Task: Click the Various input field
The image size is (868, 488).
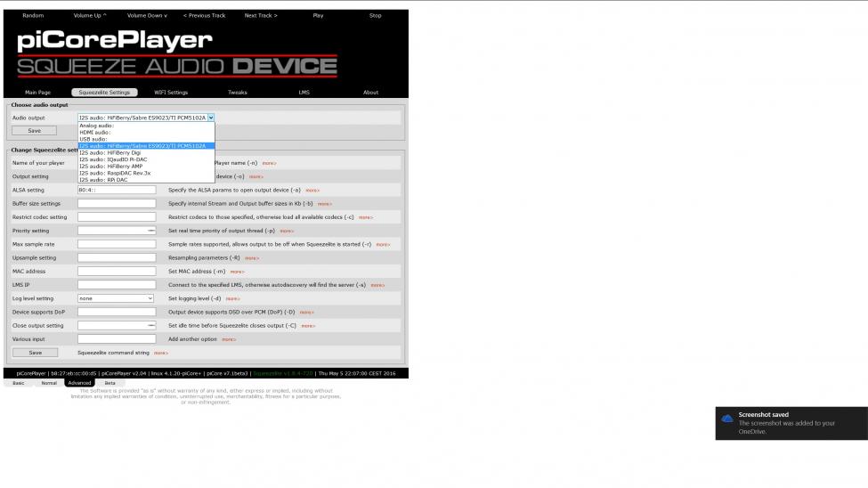Action: pyautogui.click(x=117, y=339)
